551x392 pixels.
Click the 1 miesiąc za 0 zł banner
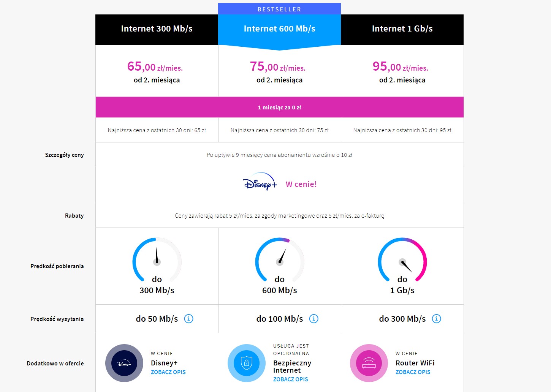pos(280,107)
